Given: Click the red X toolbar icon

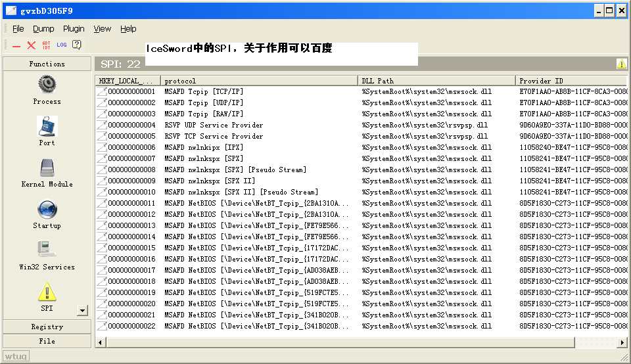Looking at the screenshot, I should (x=32, y=45).
